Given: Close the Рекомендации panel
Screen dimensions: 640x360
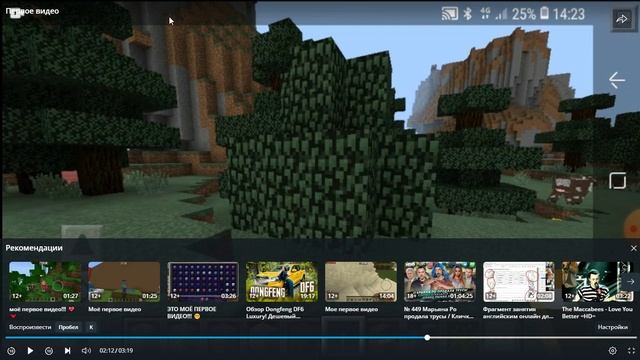Looking at the screenshot, I should (633, 248).
